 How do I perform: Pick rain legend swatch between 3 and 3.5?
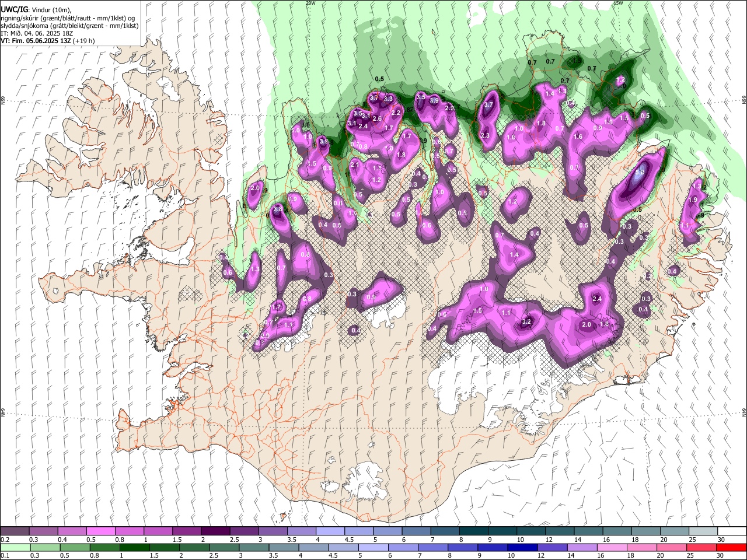point(254,547)
